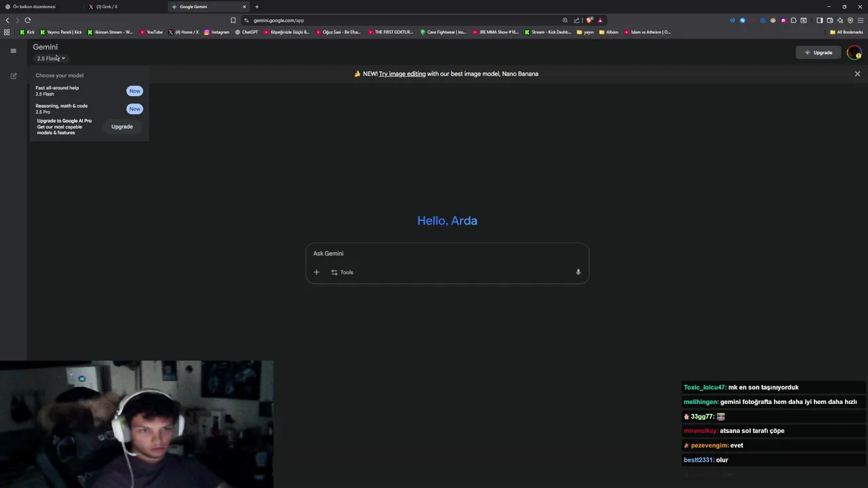Viewport: 868px width, 488px height.
Task: Open Brave Rewards triangle icon
Action: 600,20
